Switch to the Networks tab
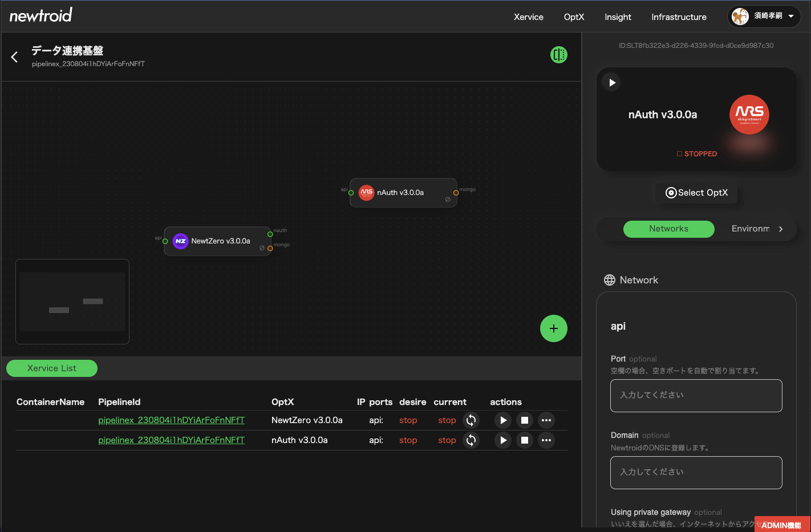This screenshot has width=811, height=532. (668, 229)
